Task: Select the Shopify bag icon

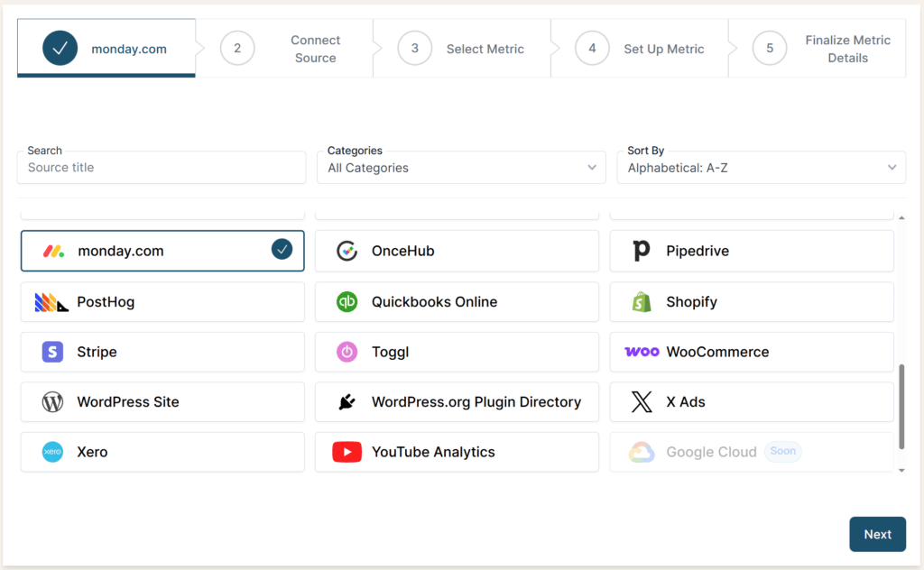Action: 642,302
